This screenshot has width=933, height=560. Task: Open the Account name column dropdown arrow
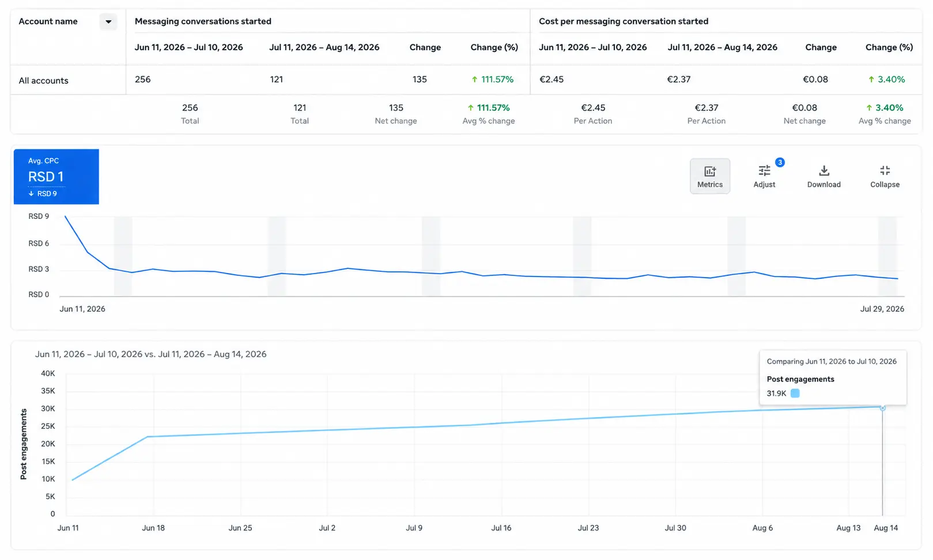point(108,22)
